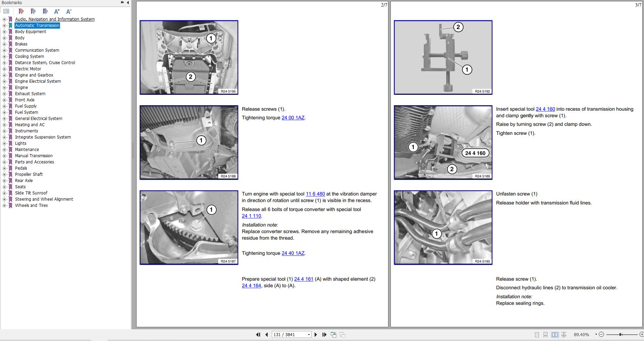This screenshot has width=644, height=341.
Task: Jump to the last page
Action: [324, 334]
